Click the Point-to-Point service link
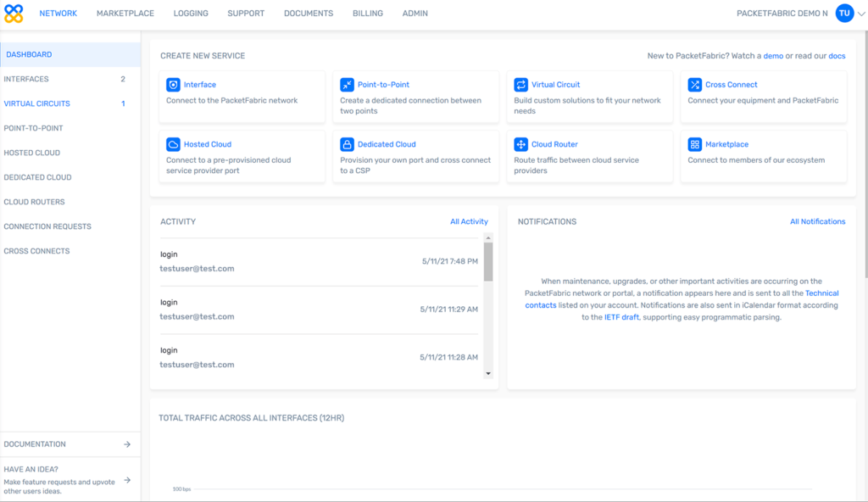Viewport: 868px width, 502px height. tap(384, 85)
